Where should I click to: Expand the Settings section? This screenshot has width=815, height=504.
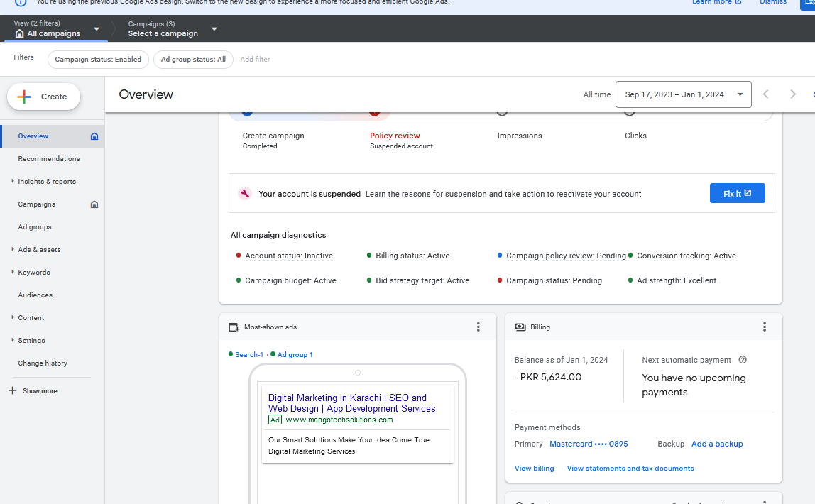[13, 340]
